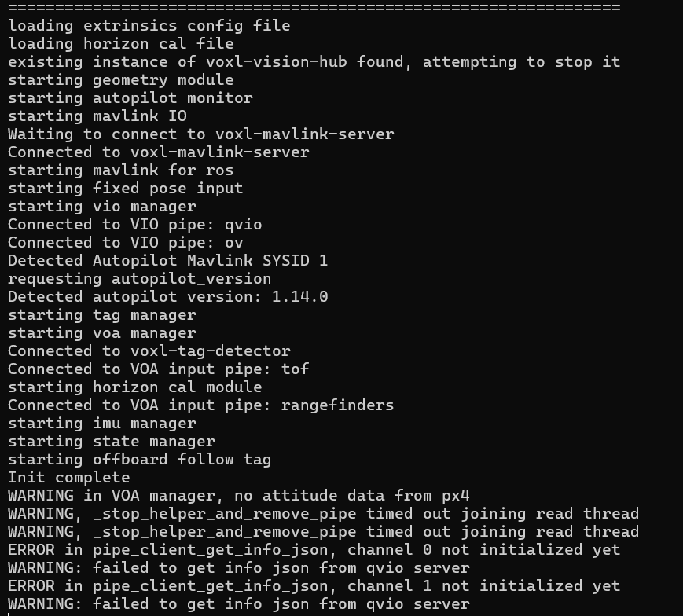The width and height of the screenshot is (683, 616).
Task: Click the "Waiting to connect to voxl-mavlink-server" line
Action: point(201,134)
